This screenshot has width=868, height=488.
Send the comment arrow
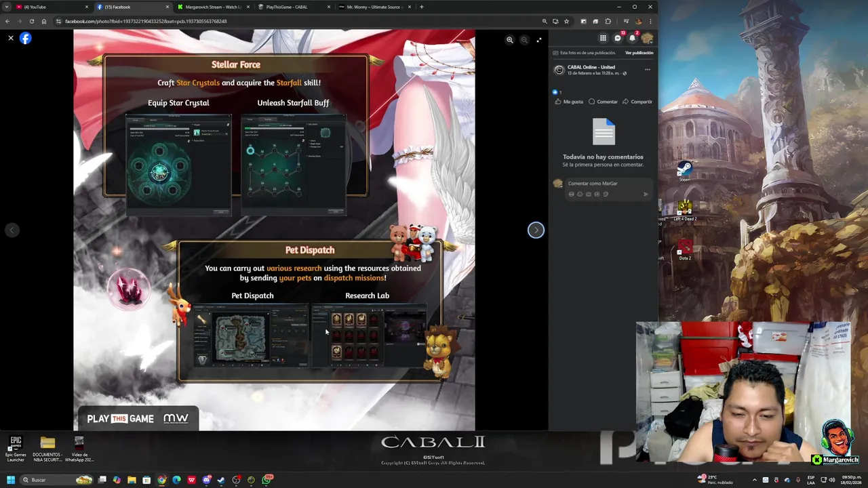(646, 195)
